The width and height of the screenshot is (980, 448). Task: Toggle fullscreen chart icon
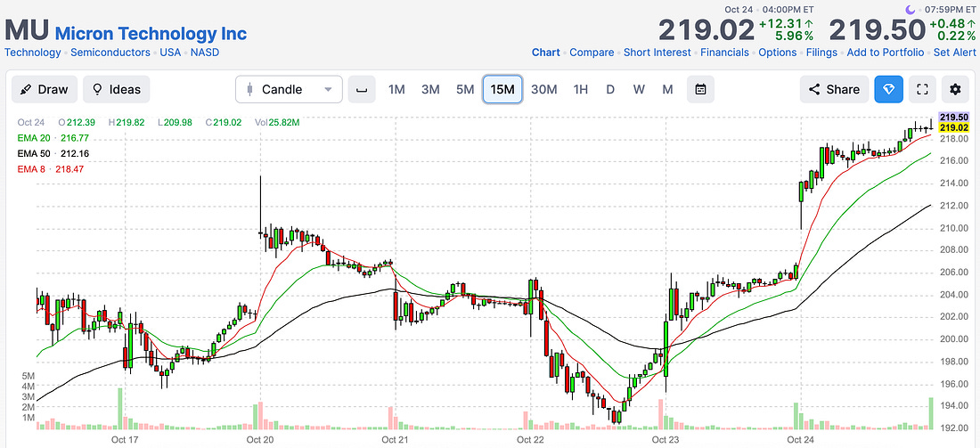[x=922, y=89]
